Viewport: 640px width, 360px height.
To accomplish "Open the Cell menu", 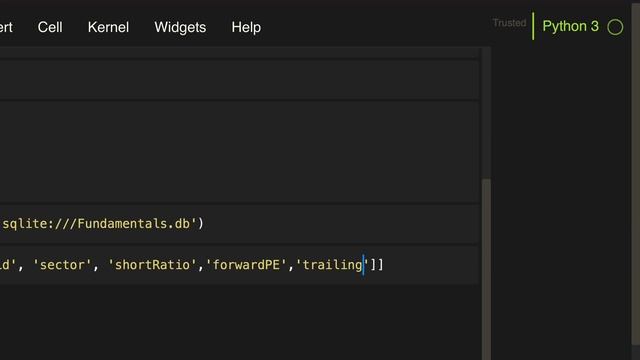I will pyautogui.click(x=50, y=27).
